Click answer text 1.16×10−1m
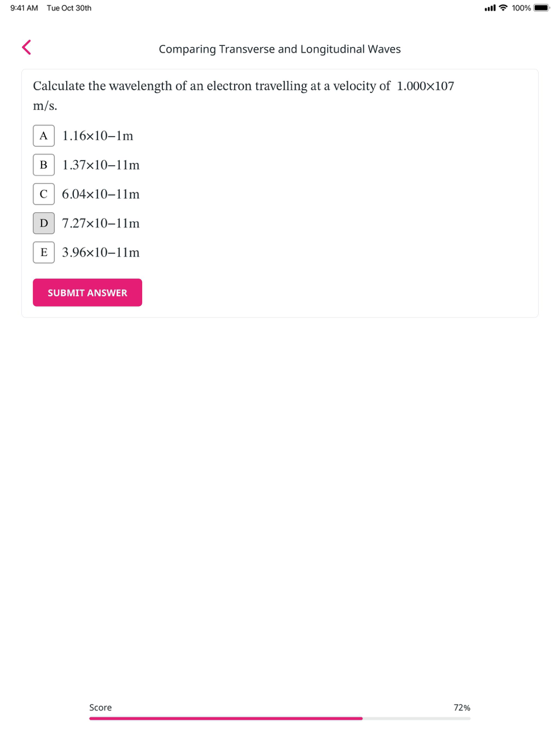The image size is (560, 747). [x=97, y=136]
